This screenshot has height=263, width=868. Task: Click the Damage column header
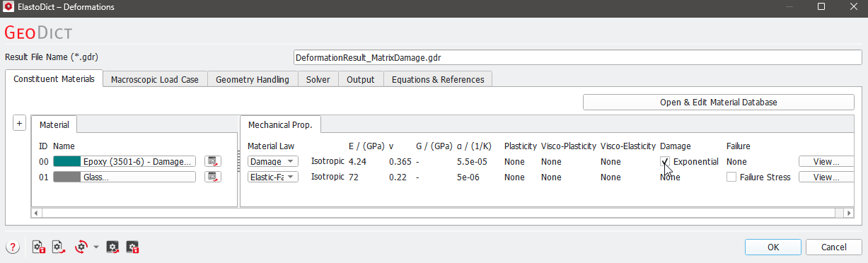click(x=676, y=146)
